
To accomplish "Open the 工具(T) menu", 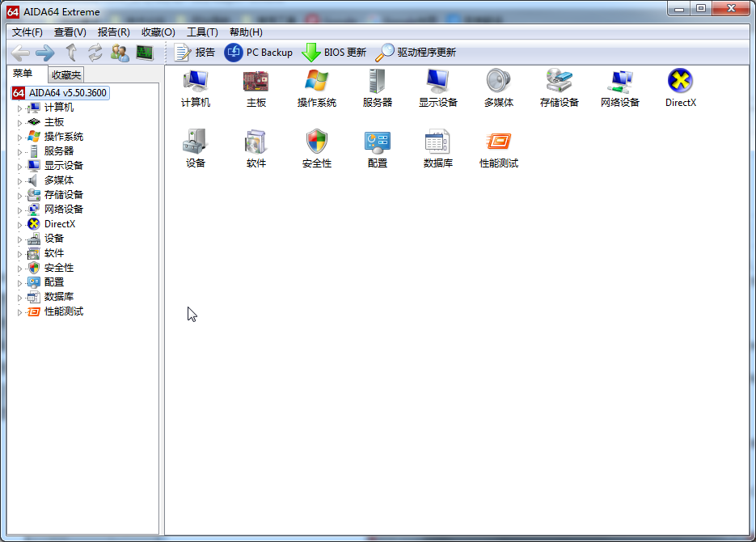I will point(202,32).
